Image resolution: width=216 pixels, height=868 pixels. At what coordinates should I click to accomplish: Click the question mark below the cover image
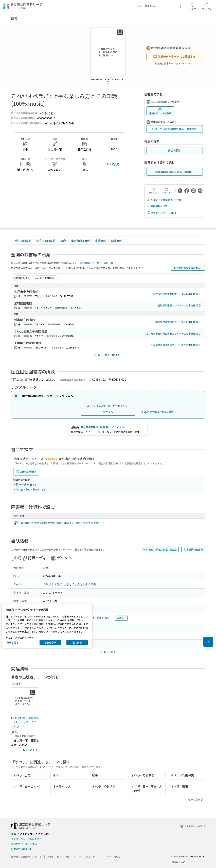click(x=108, y=83)
